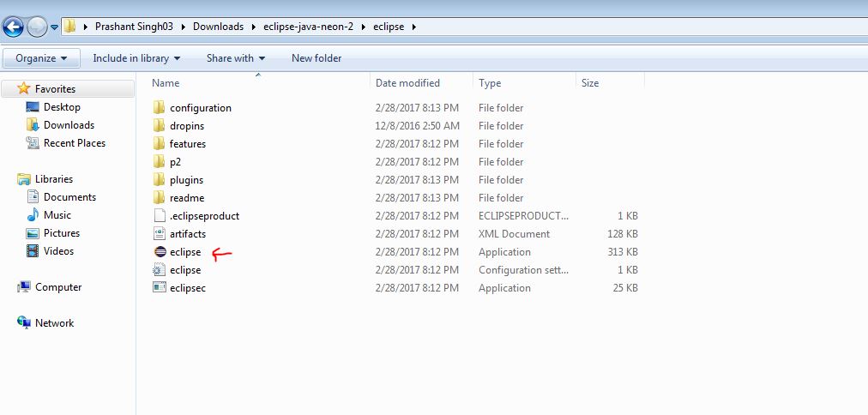
Task: Click the last eclipse segment in address path
Action: tap(389, 27)
